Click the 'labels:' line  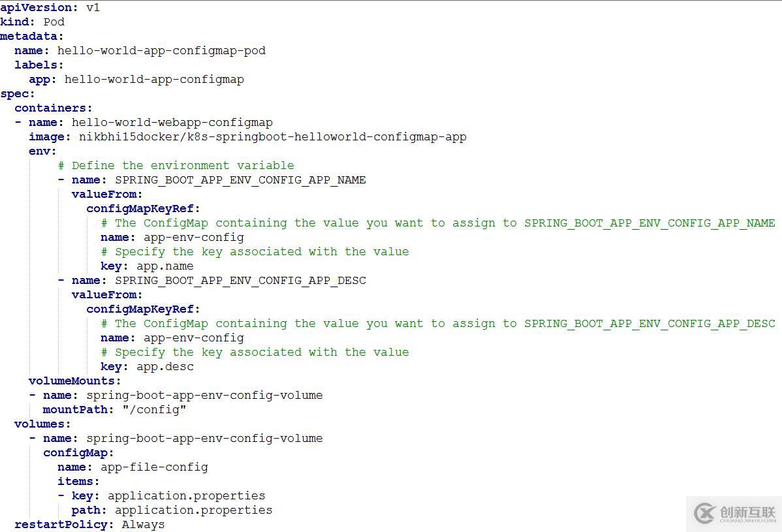click(39, 65)
